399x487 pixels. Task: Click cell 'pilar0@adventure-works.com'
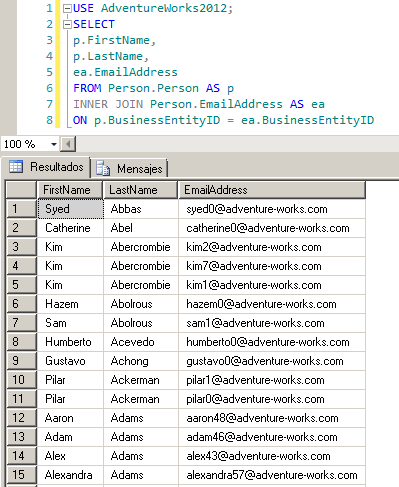pyautogui.click(x=272, y=399)
